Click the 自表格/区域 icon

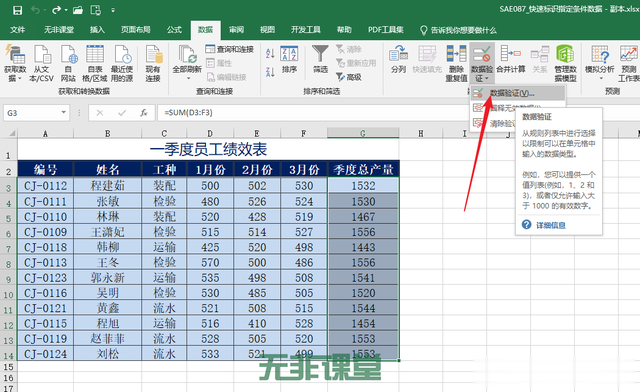click(x=95, y=64)
